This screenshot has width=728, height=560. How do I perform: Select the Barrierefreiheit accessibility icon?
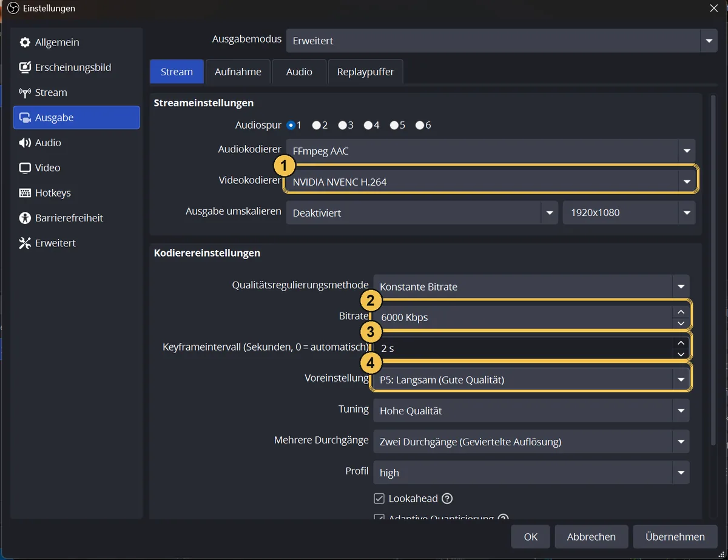pyautogui.click(x=25, y=218)
